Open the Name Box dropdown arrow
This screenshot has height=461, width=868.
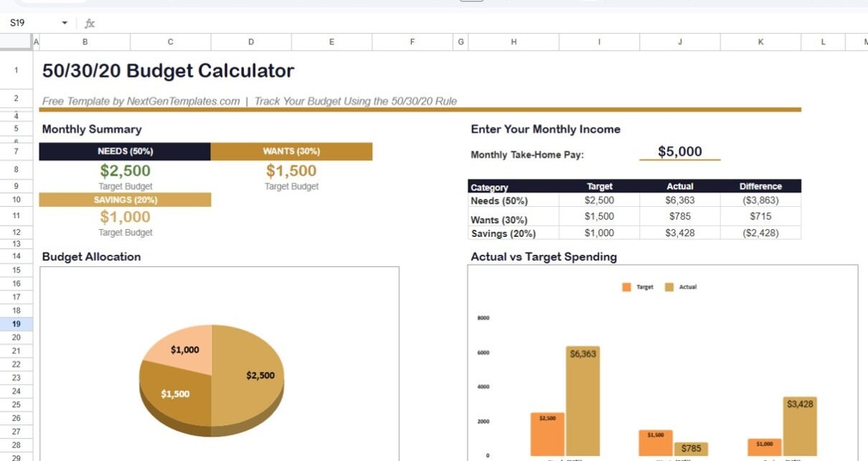tap(65, 24)
